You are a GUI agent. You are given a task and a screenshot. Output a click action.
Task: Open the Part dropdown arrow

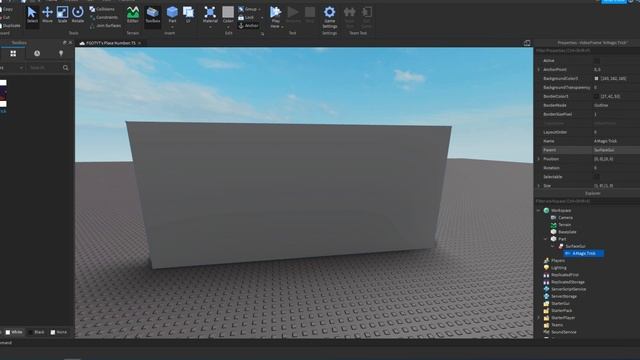(x=172, y=27)
